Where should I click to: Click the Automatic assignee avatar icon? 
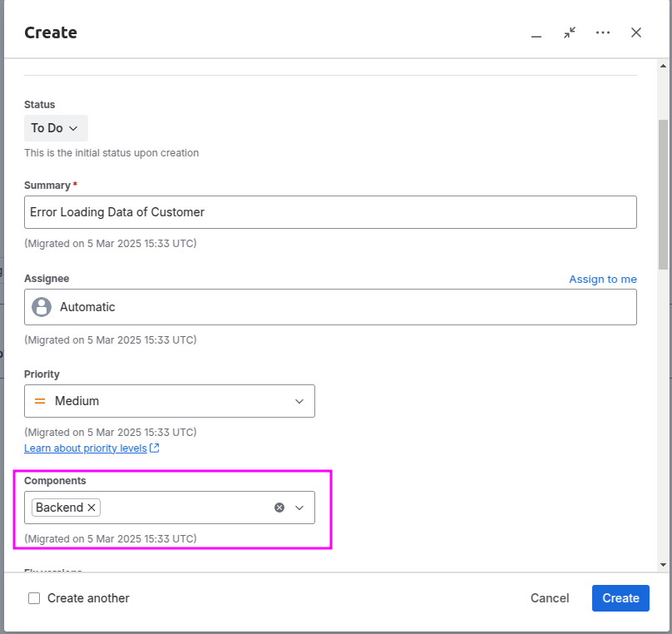[42, 307]
